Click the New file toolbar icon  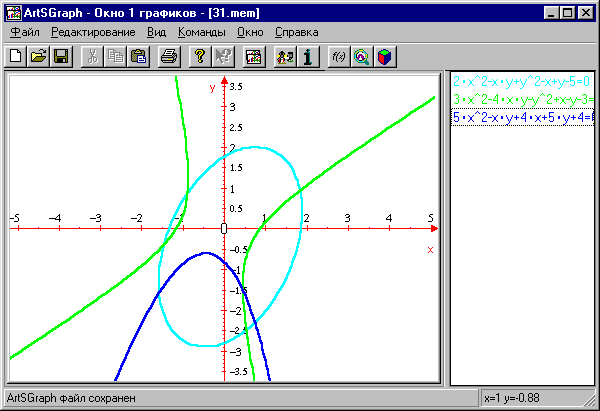[x=16, y=56]
